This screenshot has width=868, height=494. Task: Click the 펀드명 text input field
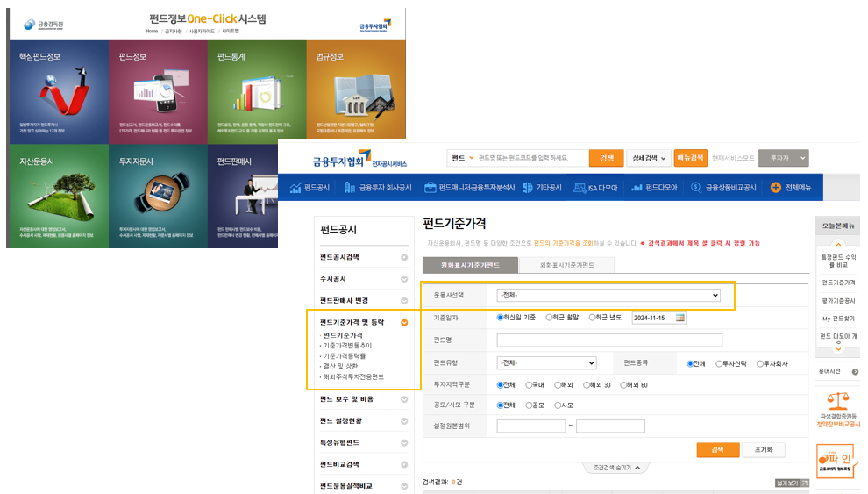[609, 340]
